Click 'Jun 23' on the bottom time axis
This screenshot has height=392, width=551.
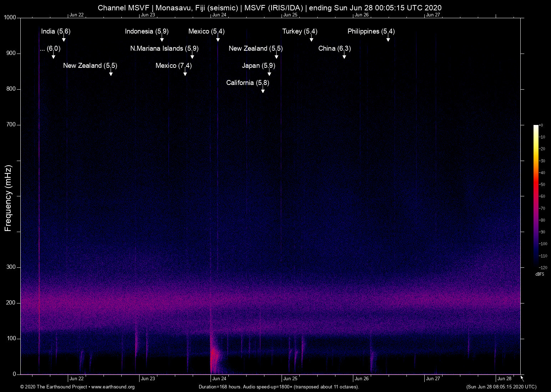pos(148,379)
